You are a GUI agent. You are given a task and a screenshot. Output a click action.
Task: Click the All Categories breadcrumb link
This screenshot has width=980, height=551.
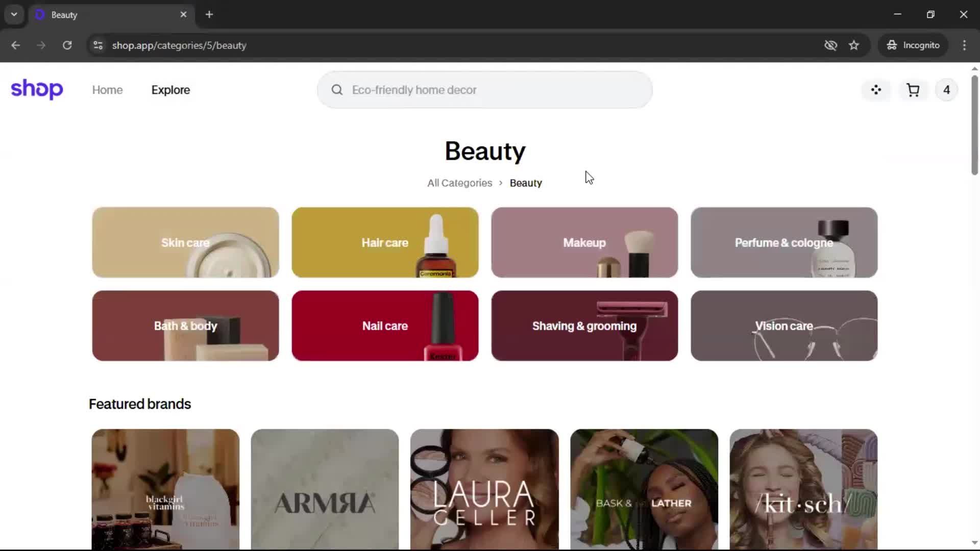click(459, 183)
